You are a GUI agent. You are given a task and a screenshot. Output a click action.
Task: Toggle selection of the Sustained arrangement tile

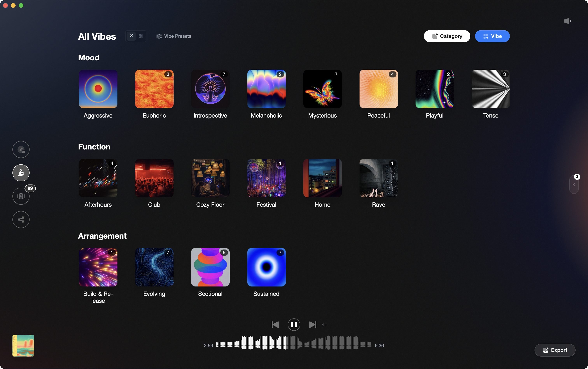(266, 267)
